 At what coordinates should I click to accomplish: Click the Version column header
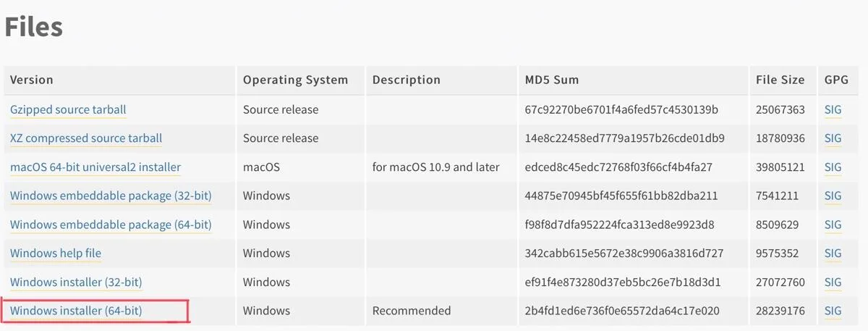click(32, 80)
